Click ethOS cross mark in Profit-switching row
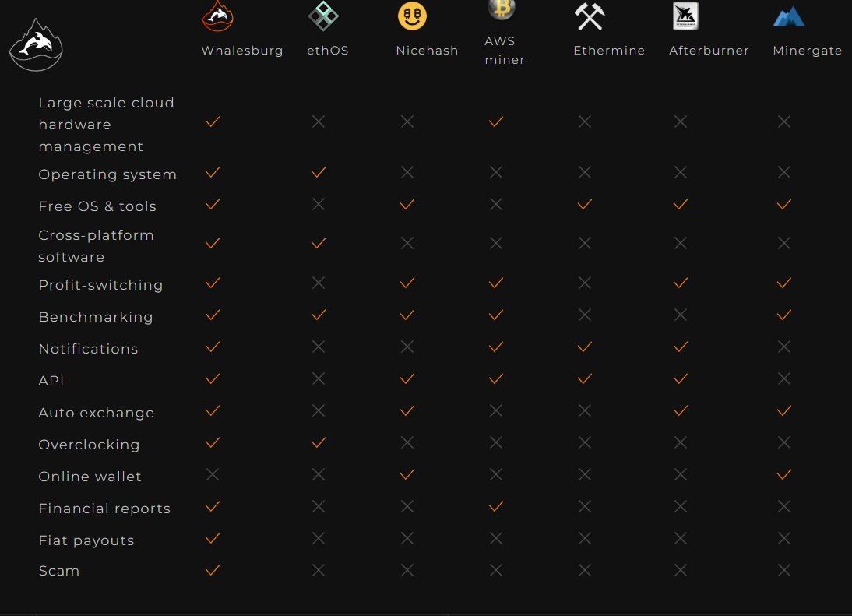Screen dimensions: 852x616 click(319, 283)
